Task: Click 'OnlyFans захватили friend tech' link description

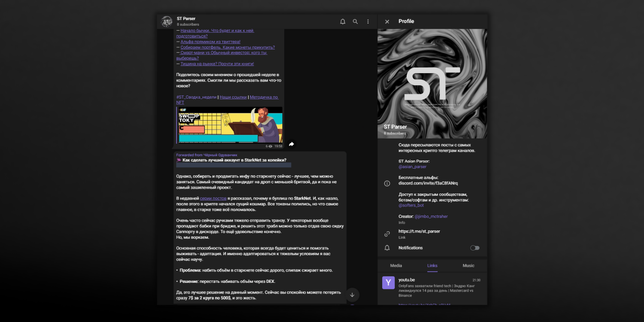Action: tap(436, 291)
